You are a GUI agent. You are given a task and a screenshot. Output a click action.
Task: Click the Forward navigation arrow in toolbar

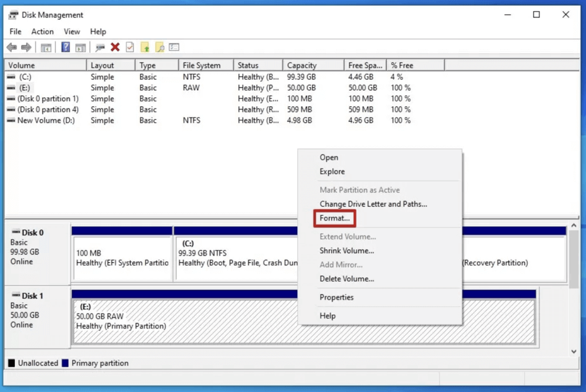(26, 47)
